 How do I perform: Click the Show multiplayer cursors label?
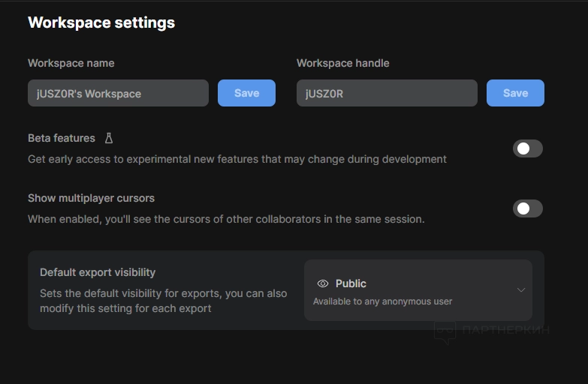pos(91,198)
